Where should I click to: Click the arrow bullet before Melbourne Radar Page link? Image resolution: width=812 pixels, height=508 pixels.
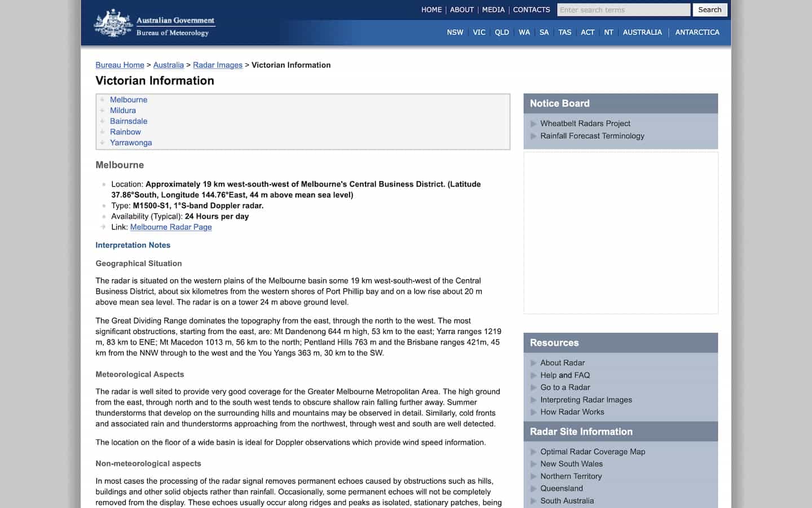[103, 227]
